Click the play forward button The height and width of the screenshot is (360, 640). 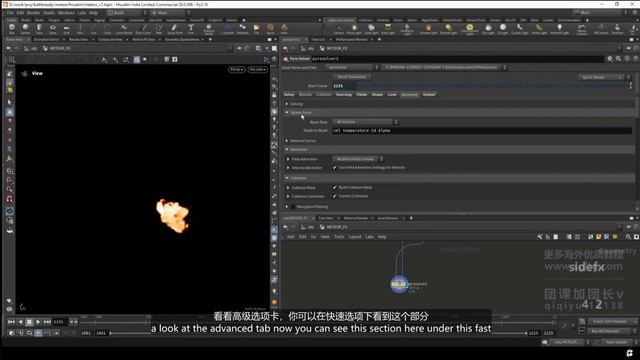[38, 322]
